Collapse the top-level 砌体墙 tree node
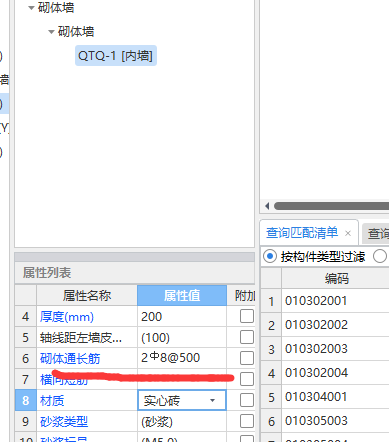Viewport: 389px width, 442px height. (31, 8)
